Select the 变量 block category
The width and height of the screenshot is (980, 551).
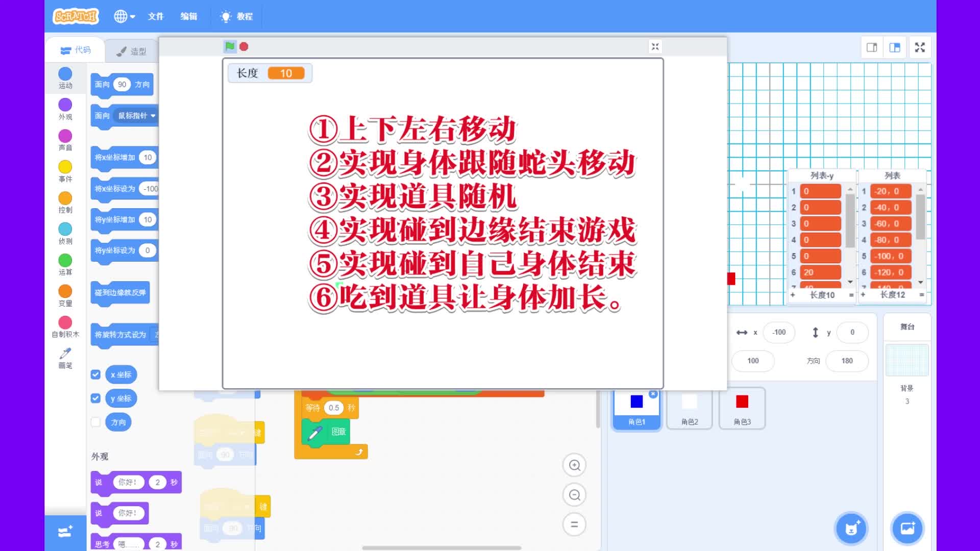(65, 296)
